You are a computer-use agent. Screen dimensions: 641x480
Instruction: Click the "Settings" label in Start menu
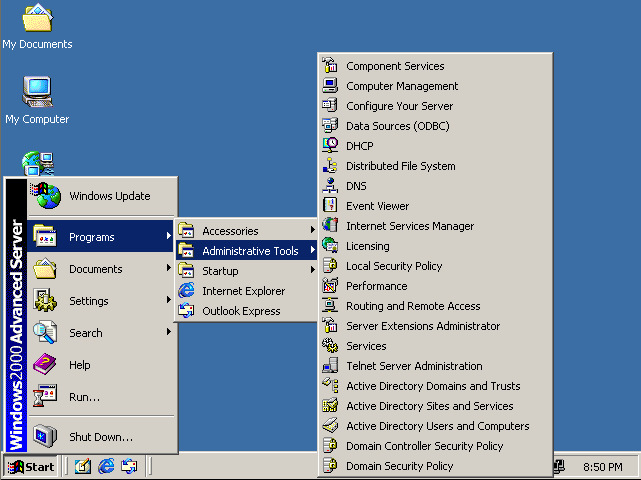[x=89, y=301]
